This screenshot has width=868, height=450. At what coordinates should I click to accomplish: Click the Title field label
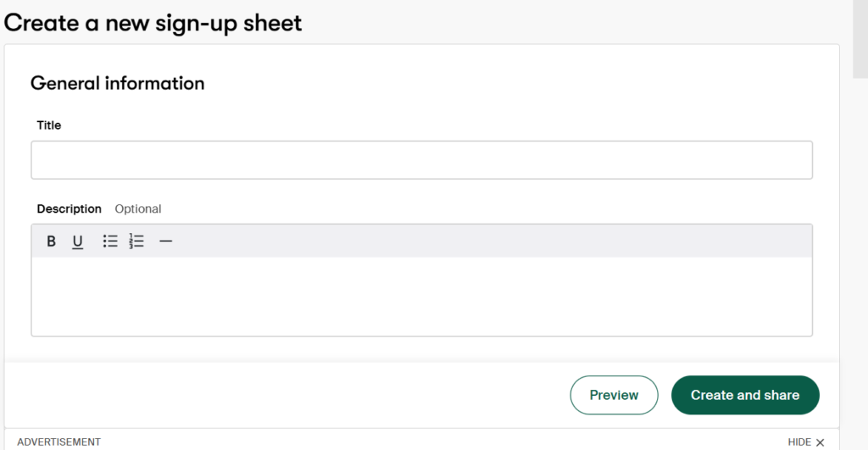point(49,125)
